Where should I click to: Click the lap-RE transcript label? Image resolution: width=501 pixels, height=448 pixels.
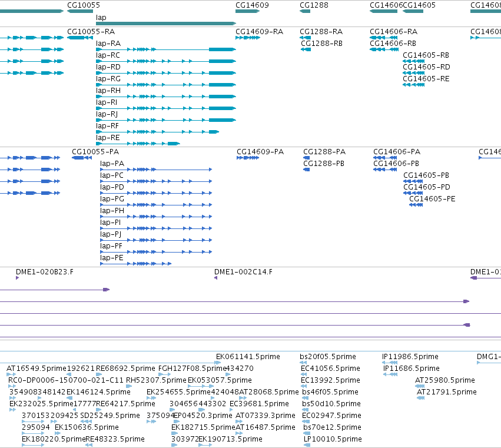click(x=108, y=138)
